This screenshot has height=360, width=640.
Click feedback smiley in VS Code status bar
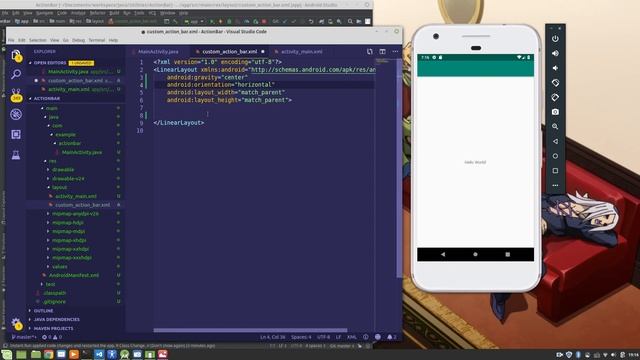coord(378,337)
